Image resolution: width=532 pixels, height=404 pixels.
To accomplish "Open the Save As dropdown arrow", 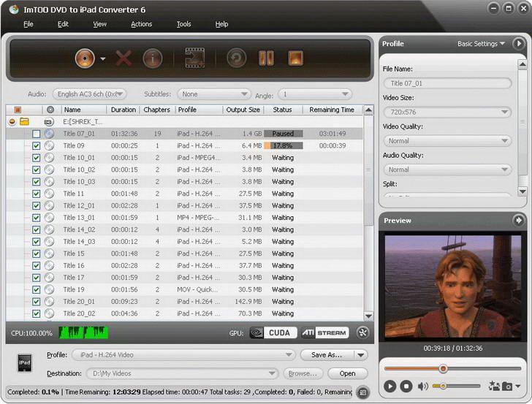I will (x=361, y=355).
